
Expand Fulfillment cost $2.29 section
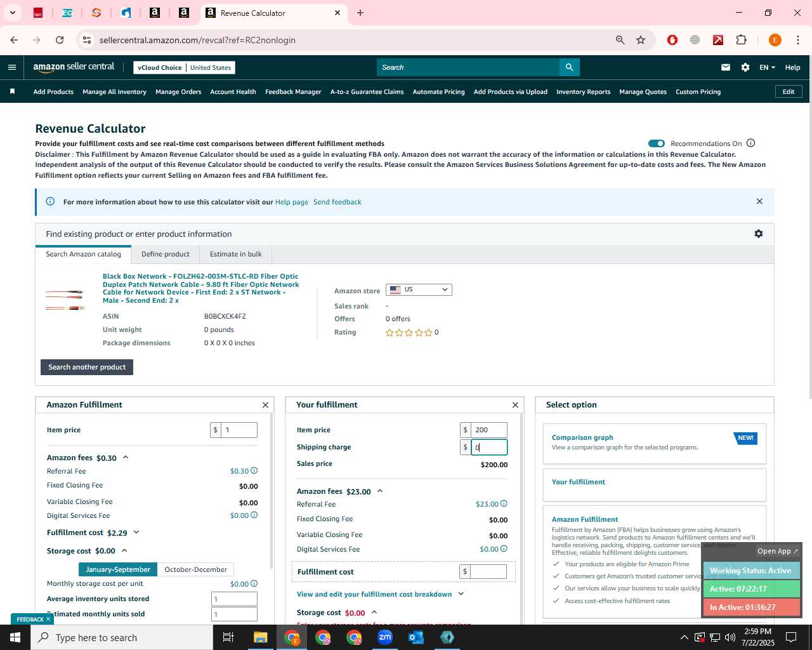point(136,533)
